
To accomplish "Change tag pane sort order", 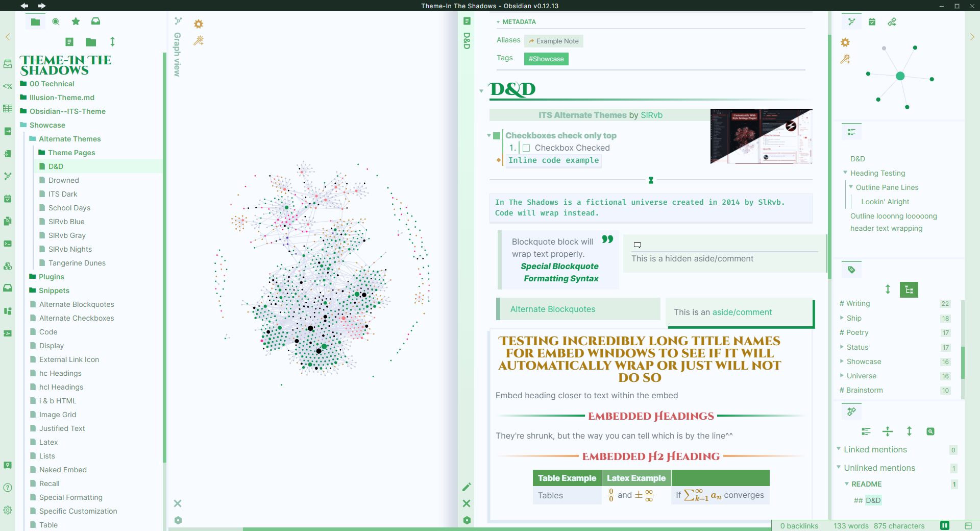I will (888, 289).
